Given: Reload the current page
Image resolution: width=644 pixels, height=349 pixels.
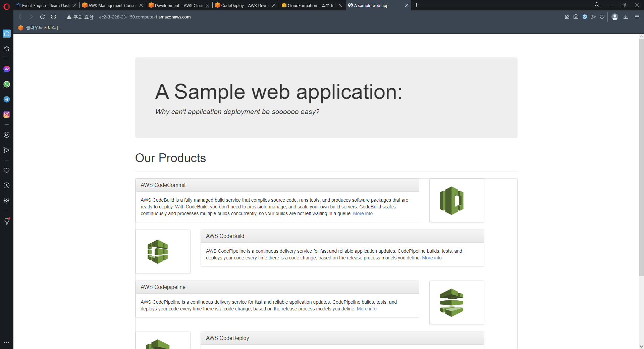Looking at the screenshot, I should (42, 17).
